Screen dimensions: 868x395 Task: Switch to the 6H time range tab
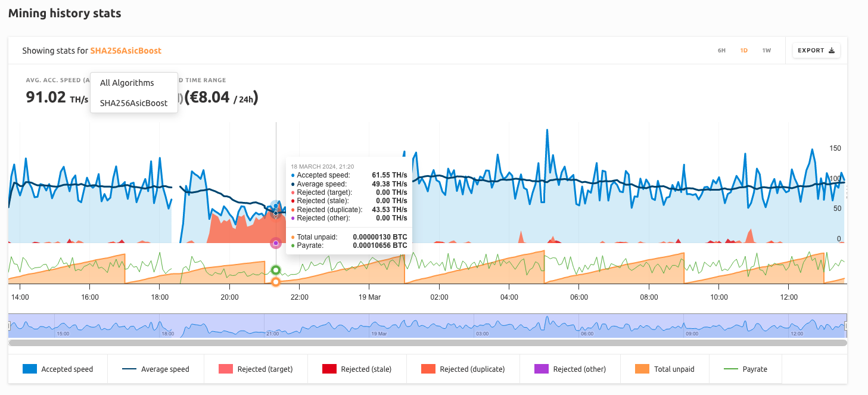[721, 50]
